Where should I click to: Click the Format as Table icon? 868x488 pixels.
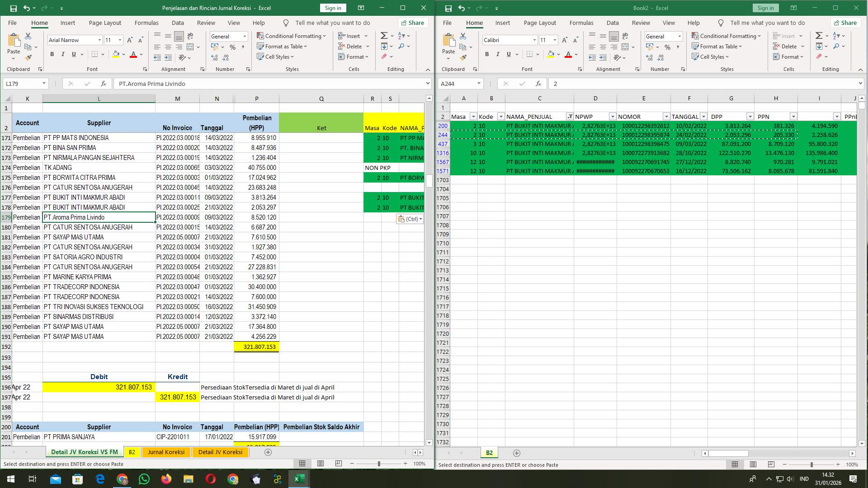(261, 47)
